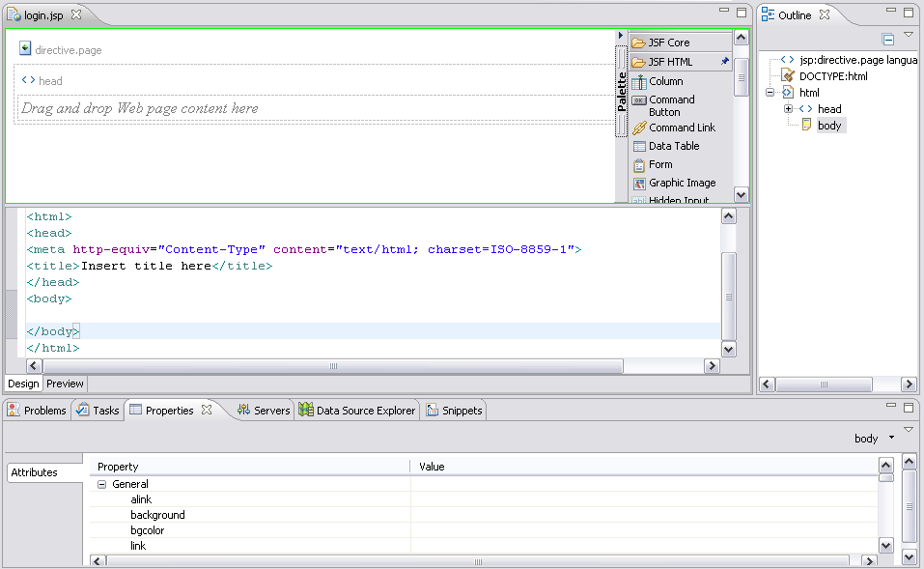The width and height of the screenshot is (924, 569).
Task: Pick the Command Button palette icon
Action: click(639, 100)
